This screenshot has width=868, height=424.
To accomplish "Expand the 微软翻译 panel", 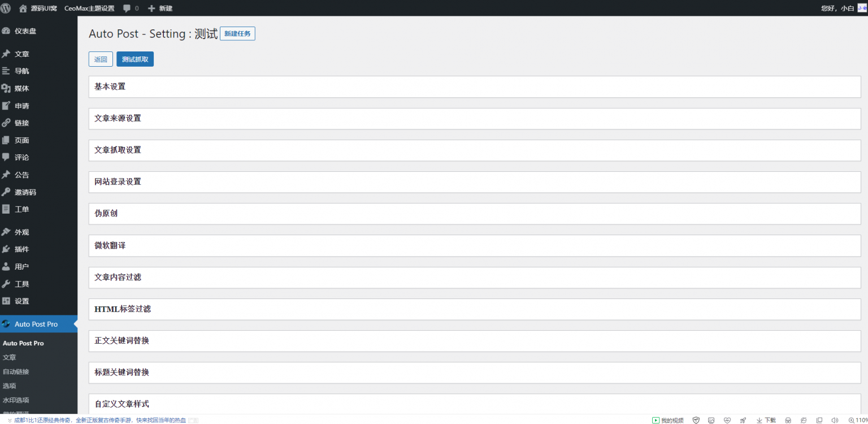I will pos(475,246).
